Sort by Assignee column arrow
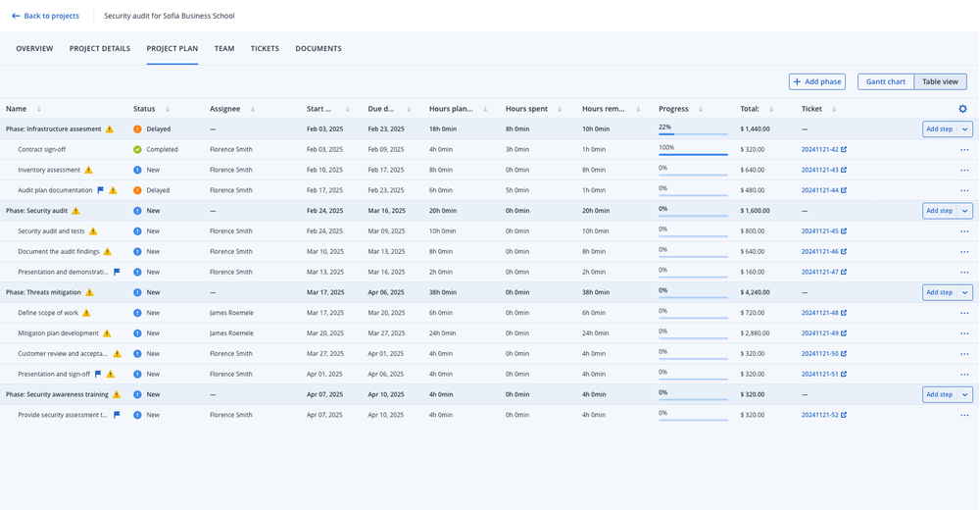Screen dimensions: 980x510 (x=253, y=109)
